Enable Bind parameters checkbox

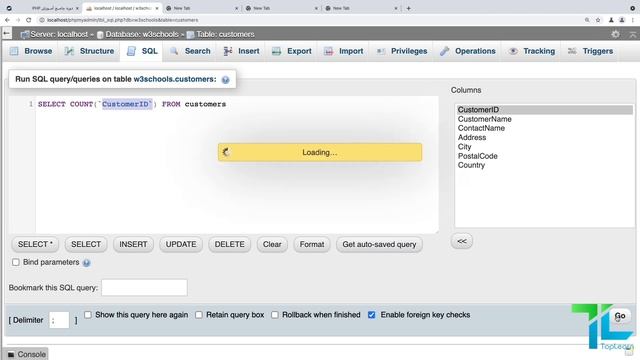point(16,262)
